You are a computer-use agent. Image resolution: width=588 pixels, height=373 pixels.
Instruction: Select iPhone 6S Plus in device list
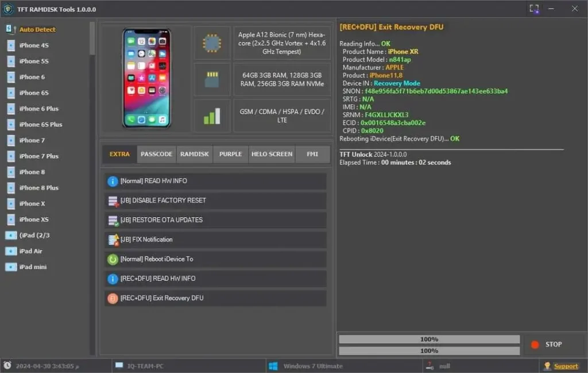[40, 125]
